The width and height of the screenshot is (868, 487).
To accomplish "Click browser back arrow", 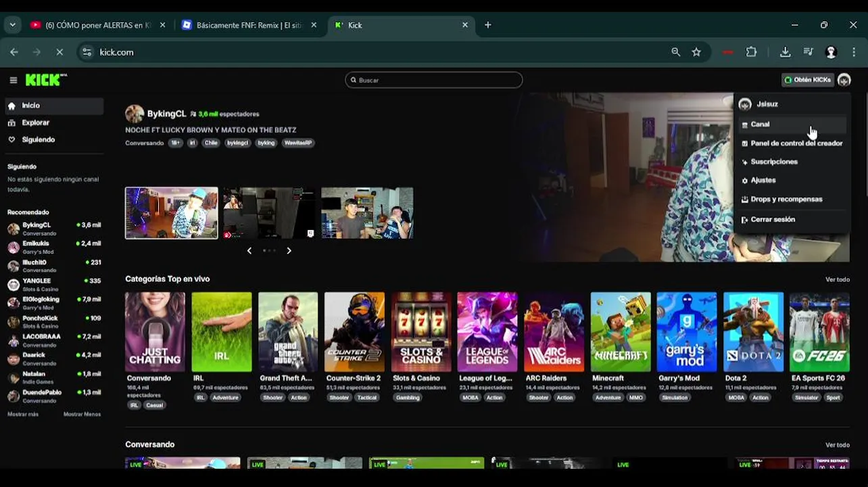I will (x=14, y=52).
